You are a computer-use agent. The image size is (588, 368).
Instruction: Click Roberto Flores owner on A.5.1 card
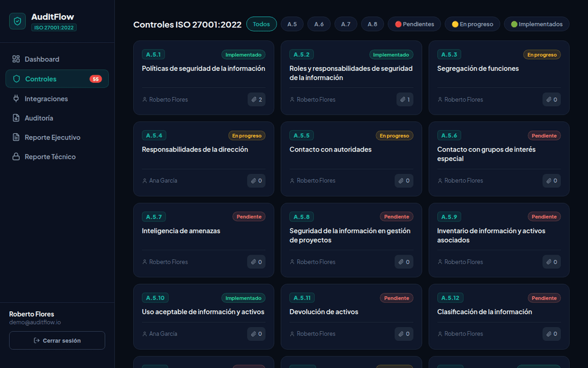click(165, 100)
